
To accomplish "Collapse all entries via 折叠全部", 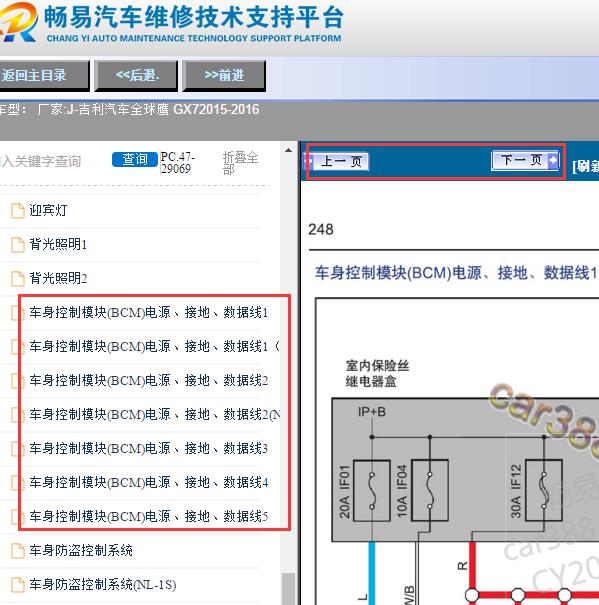I will coord(240,163).
